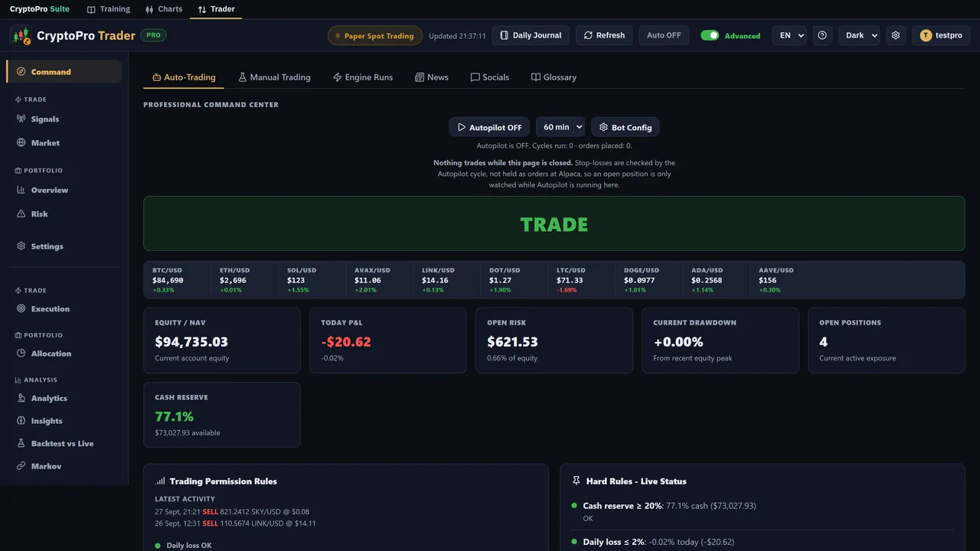The width and height of the screenshot is (980, 551).
Task: Open Backtest vs Live page
Action: tap(64, 444)
